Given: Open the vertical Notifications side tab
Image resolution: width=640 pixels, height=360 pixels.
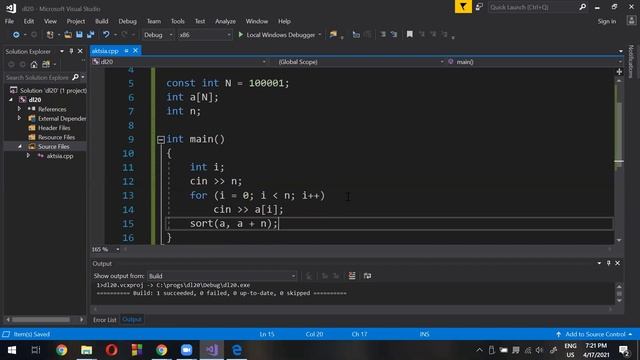Looking at the screenshot, I should pos(631,61).
